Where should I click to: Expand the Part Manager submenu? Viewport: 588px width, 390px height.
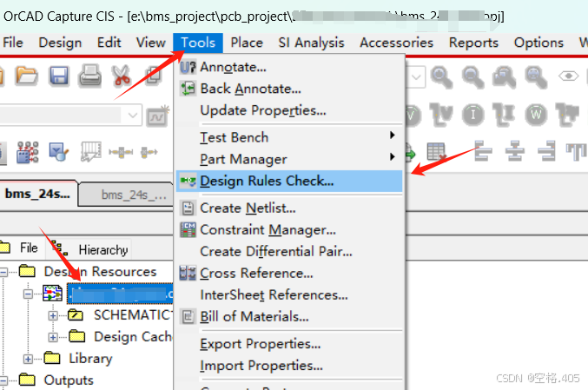click(289, 159)
